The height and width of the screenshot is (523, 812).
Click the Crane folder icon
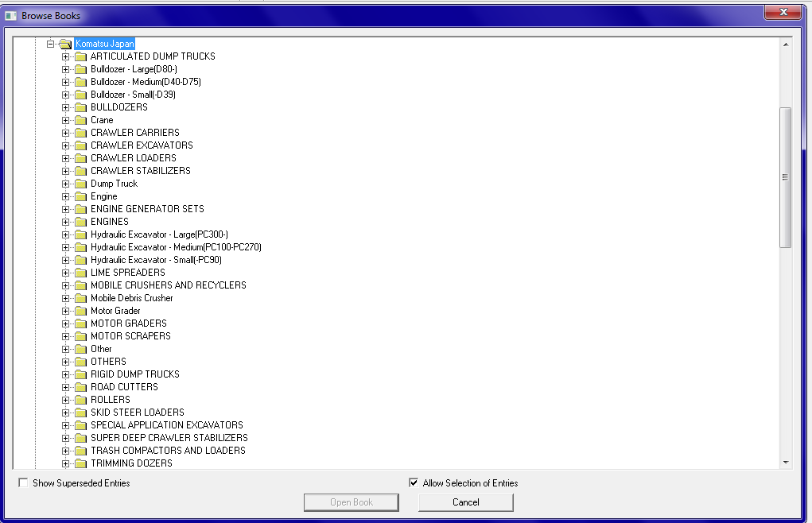80,120
